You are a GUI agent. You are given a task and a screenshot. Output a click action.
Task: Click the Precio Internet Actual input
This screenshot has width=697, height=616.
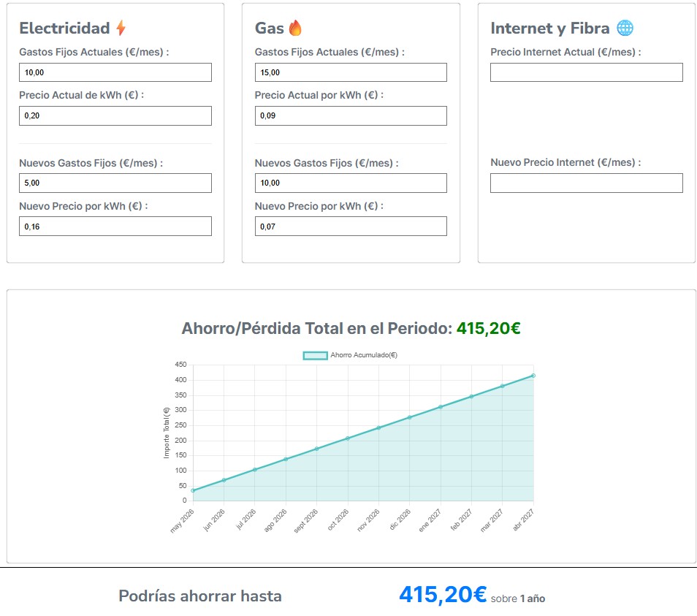pos(587,72)
